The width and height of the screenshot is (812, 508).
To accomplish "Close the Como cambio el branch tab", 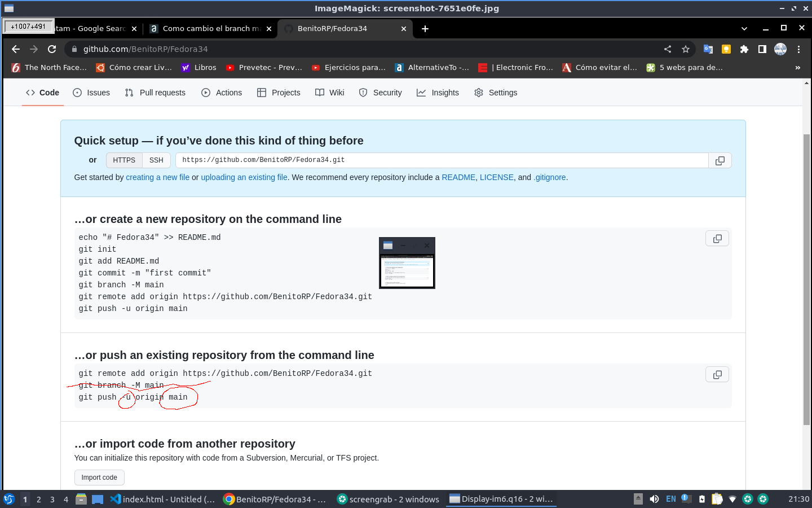I will tap(269, 29).
